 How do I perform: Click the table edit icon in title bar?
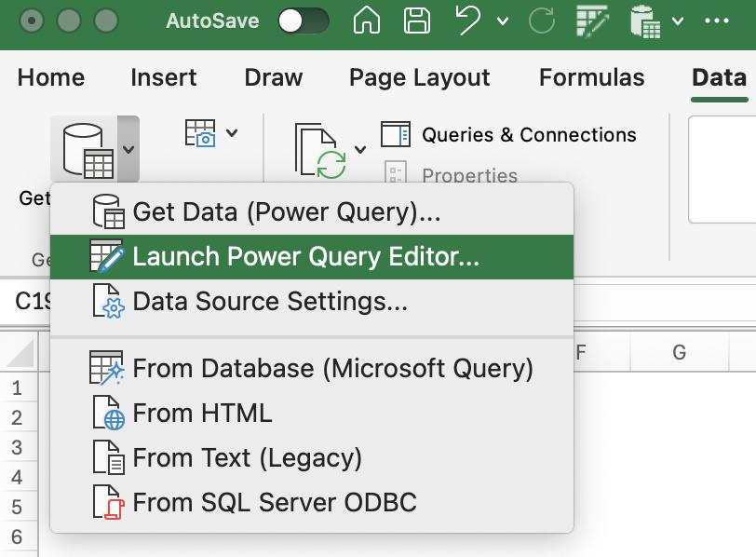(592, 20)
